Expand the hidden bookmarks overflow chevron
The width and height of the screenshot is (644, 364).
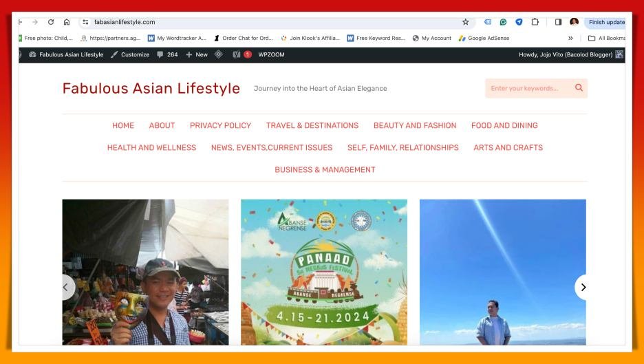(570, 38)
